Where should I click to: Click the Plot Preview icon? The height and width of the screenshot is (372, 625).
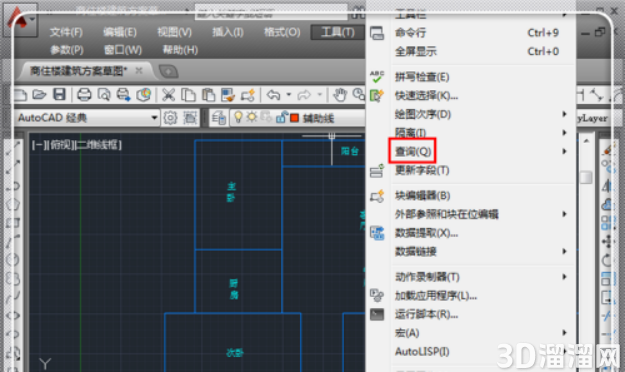pyautogui.click(x=104, y=95)
